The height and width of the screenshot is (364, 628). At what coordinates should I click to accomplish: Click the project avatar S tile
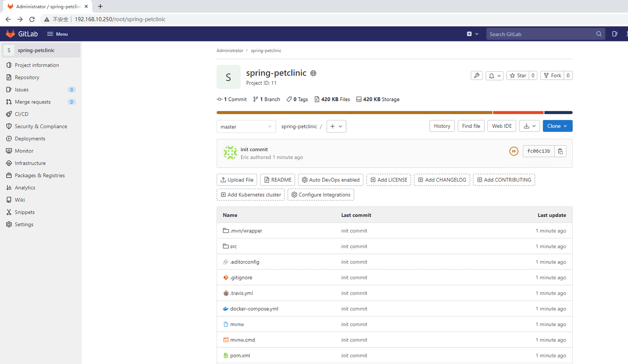[x=228, y=77]
